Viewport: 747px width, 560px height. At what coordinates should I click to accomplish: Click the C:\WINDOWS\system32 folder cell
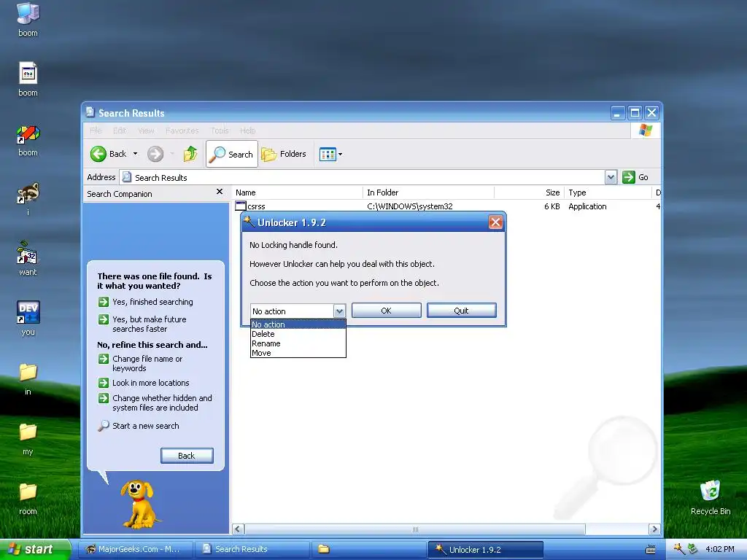[410, 206]
